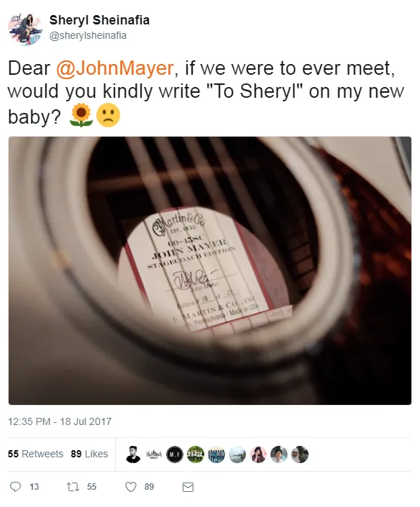The image size is (420, 507).
Task: View the 55 Retweets list
Action: pos(35,454)
